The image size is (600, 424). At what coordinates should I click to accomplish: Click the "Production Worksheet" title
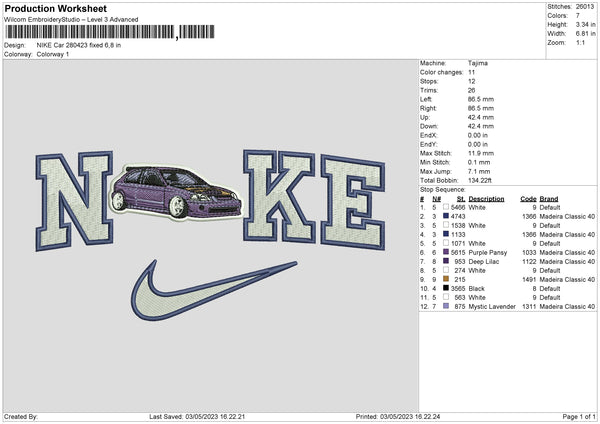pos(55,8)
